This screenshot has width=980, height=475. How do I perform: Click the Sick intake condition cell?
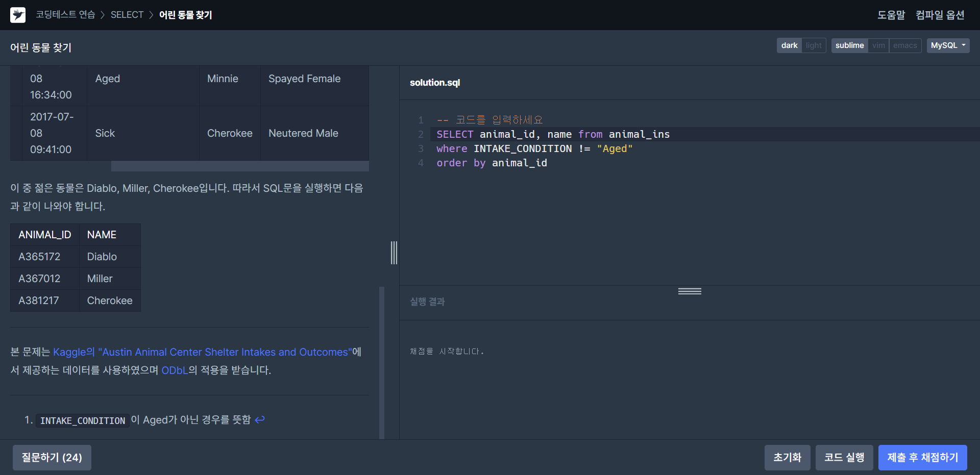143,133
